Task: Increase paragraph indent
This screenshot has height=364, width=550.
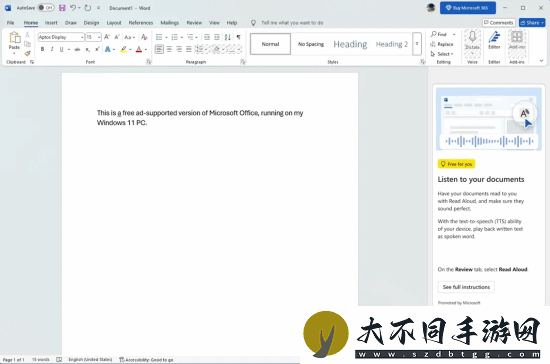Action: point(217,37)
